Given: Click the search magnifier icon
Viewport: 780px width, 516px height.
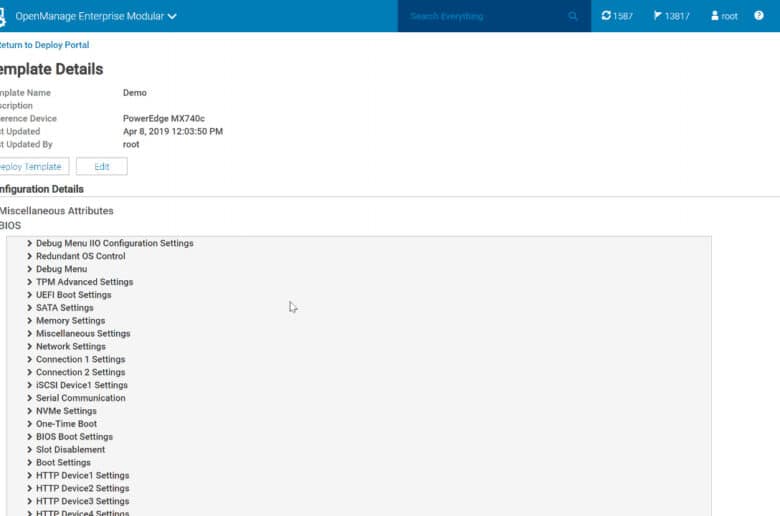Looking at the screenshot, I should [x=573, y=16].
